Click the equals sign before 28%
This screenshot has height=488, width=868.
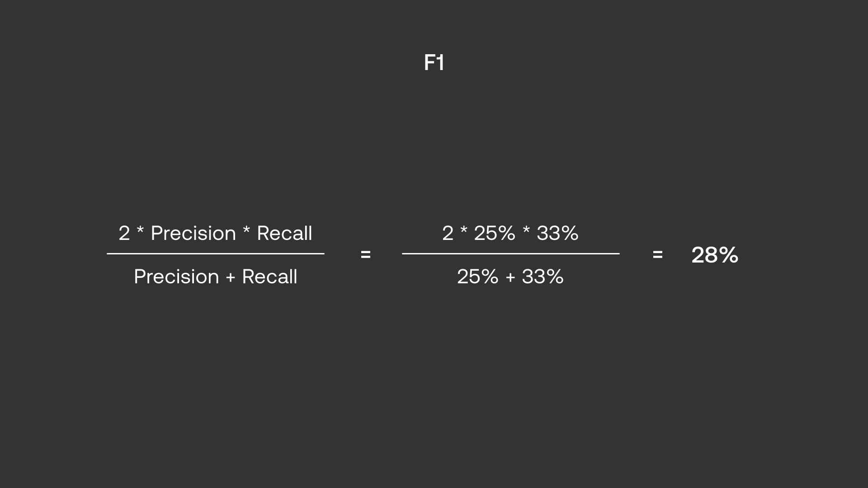[x=657, y=255]
